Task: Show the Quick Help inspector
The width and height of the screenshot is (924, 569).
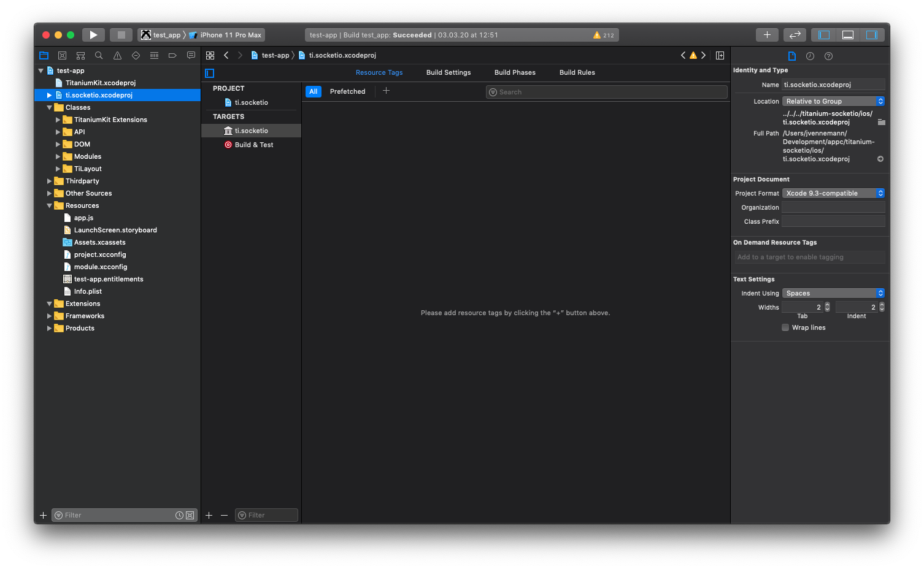Action: [828, 56]
